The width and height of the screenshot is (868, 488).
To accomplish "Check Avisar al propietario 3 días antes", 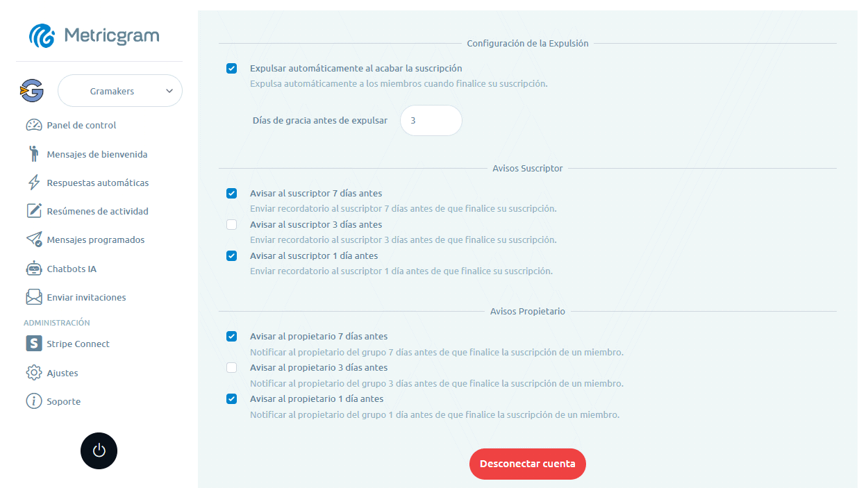I will pos(232,368).
